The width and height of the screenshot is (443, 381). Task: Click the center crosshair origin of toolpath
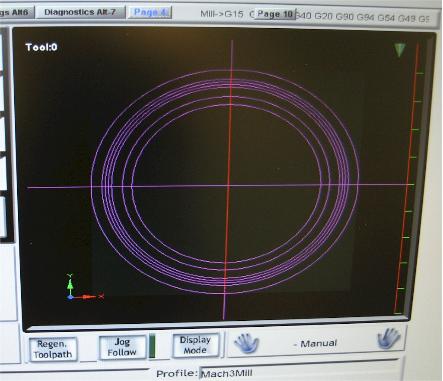coord(228,186)
